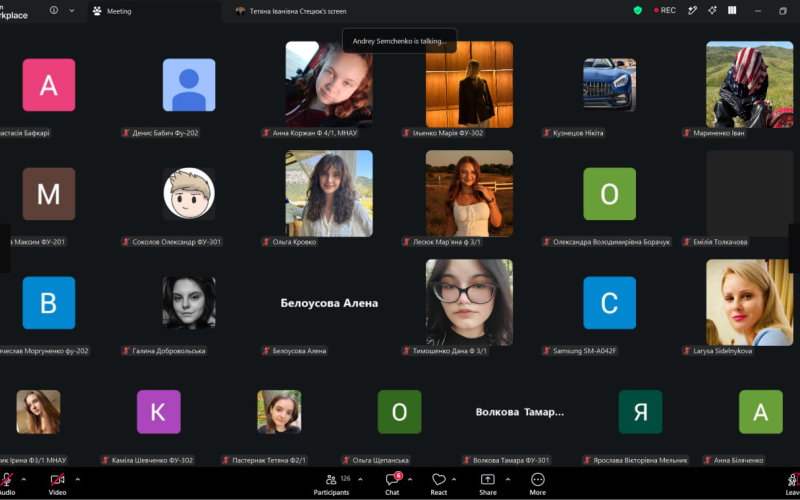Open the Participants panel

click(x=332, y=484)
